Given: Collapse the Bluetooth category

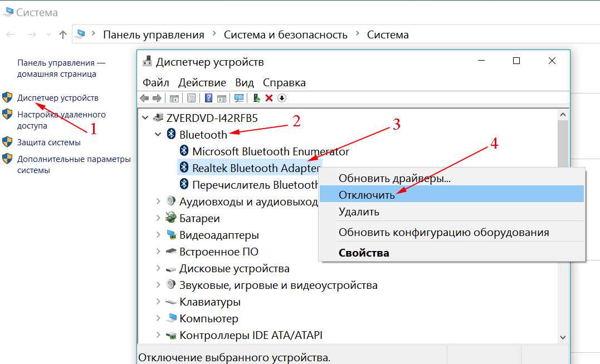Looking at the screenshot, I should [x=158, y=135].
